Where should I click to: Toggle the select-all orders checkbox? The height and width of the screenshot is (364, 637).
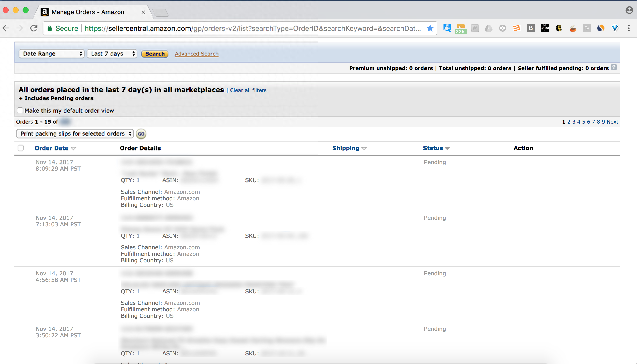pos(21,148)
